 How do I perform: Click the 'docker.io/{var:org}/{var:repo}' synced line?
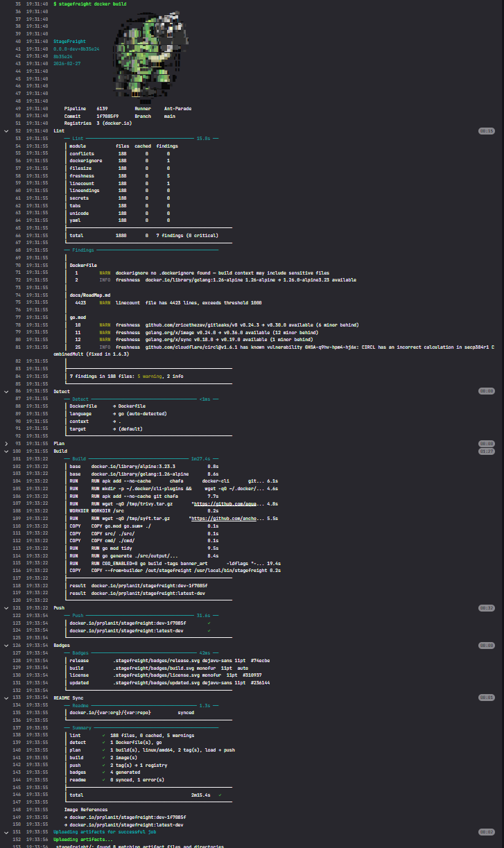(x=132, y=712)
